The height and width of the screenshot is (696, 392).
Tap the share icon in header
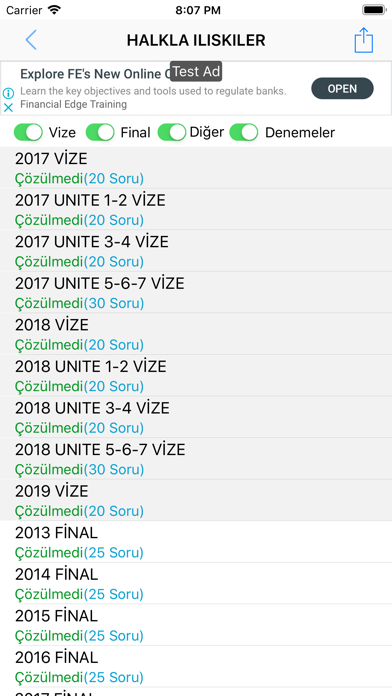click(x=364, y=40)
